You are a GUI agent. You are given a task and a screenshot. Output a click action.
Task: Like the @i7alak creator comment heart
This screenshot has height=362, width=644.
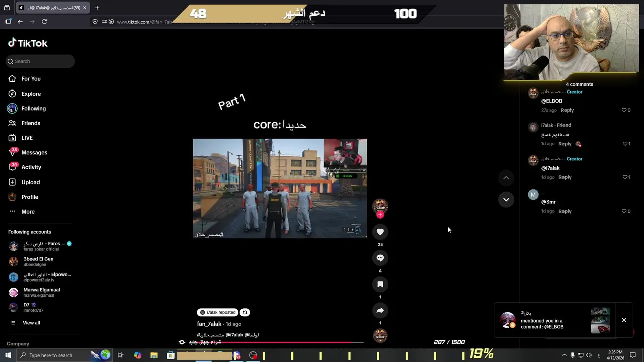coord(624,177)
